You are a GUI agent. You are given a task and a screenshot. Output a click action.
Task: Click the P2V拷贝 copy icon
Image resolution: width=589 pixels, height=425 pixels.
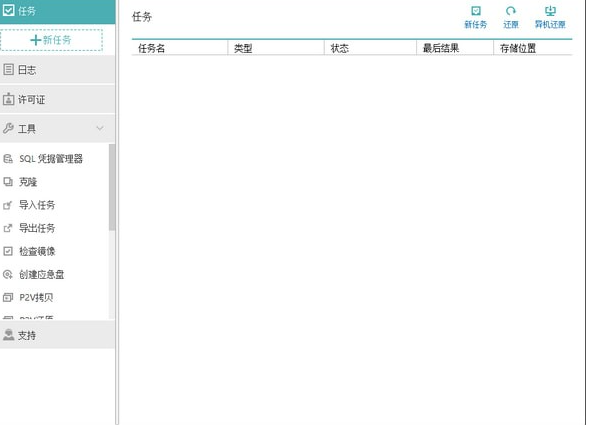coord(8,298)
